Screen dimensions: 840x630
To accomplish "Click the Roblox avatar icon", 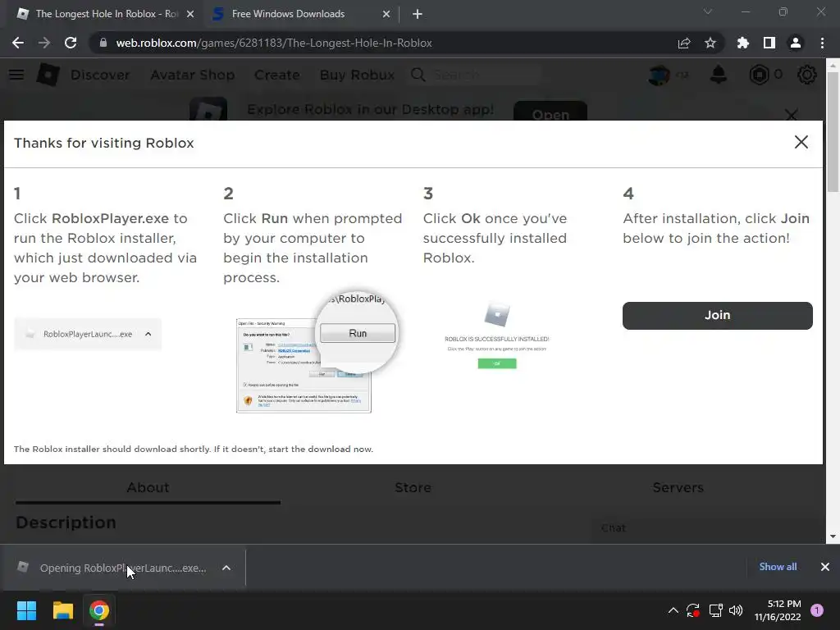I will 659,75.
